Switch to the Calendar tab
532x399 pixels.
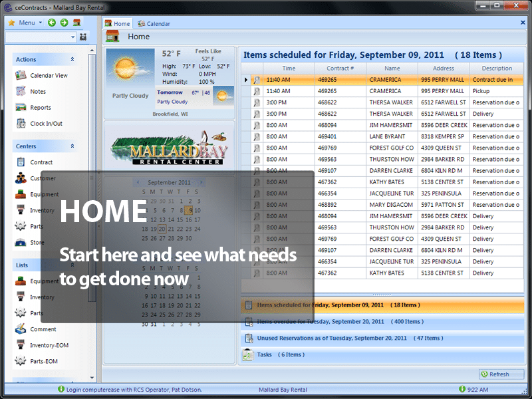pos(154,23)
